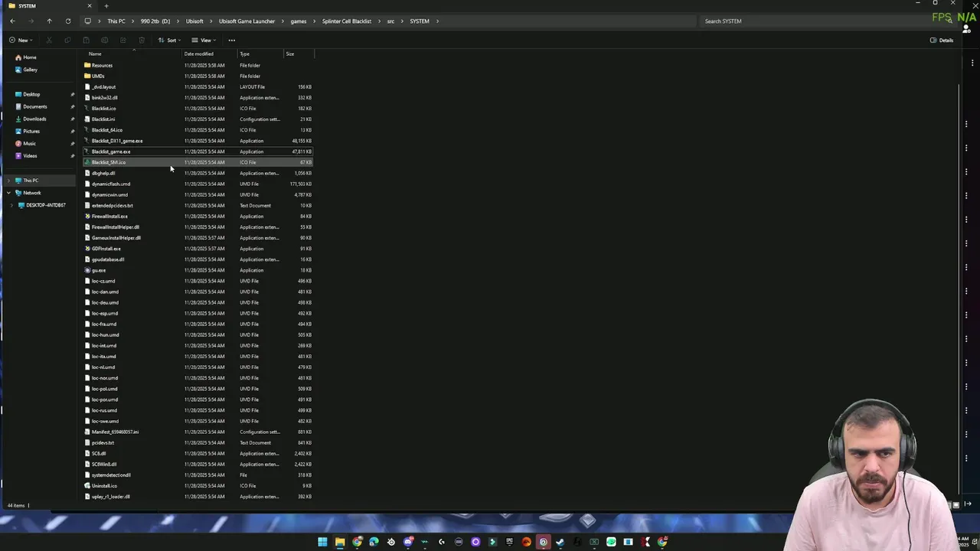Unpin Desktop from quick access
This screenshot has height=551, width=980.
pos(73,94)
